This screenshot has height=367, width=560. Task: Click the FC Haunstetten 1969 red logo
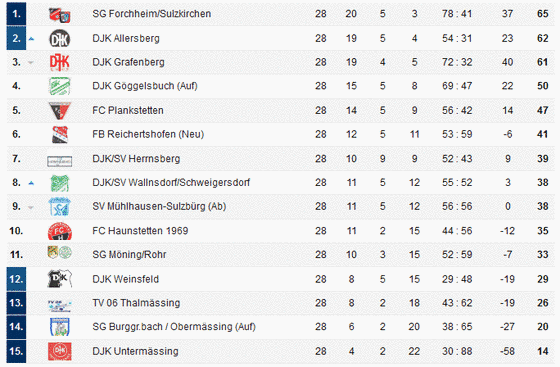[x=60, y=231]
